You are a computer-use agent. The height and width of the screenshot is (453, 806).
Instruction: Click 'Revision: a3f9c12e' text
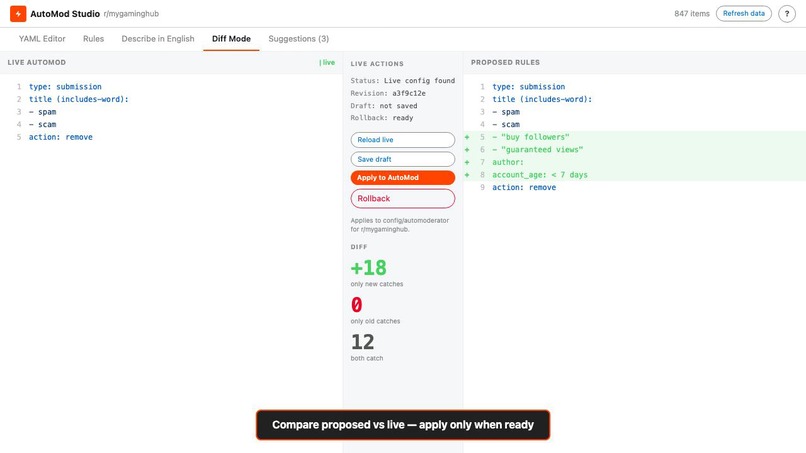point(388,93)
